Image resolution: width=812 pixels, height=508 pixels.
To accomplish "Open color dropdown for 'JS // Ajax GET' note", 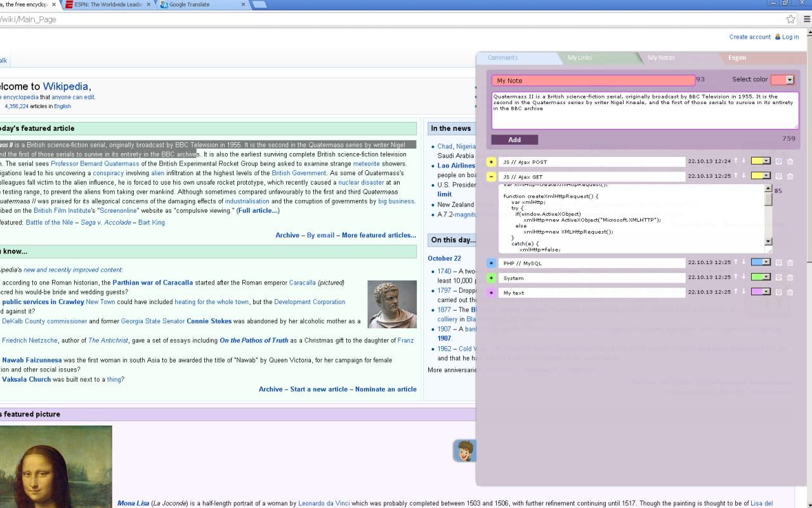I will [761, 176].
